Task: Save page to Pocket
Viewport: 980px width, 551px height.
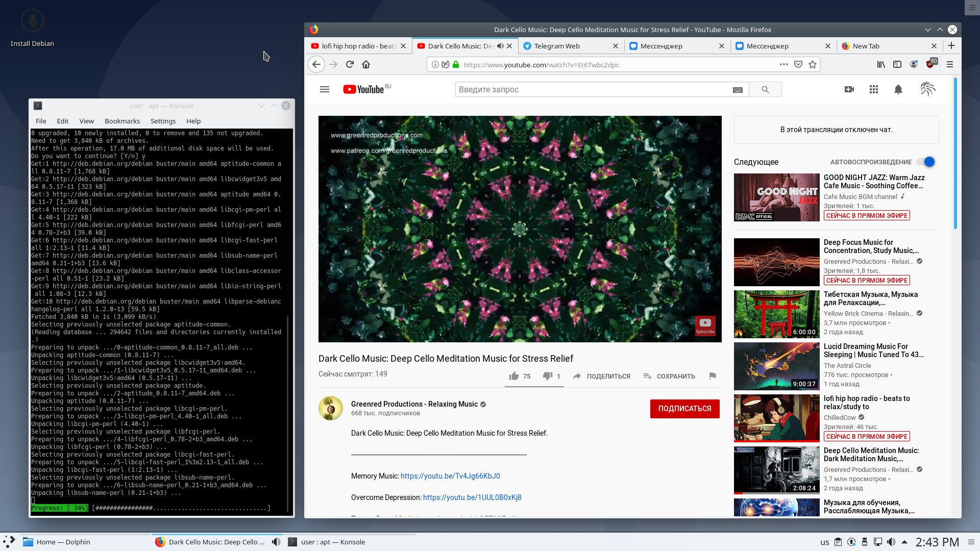Action: pyautogui.click(x=798, y=64)
